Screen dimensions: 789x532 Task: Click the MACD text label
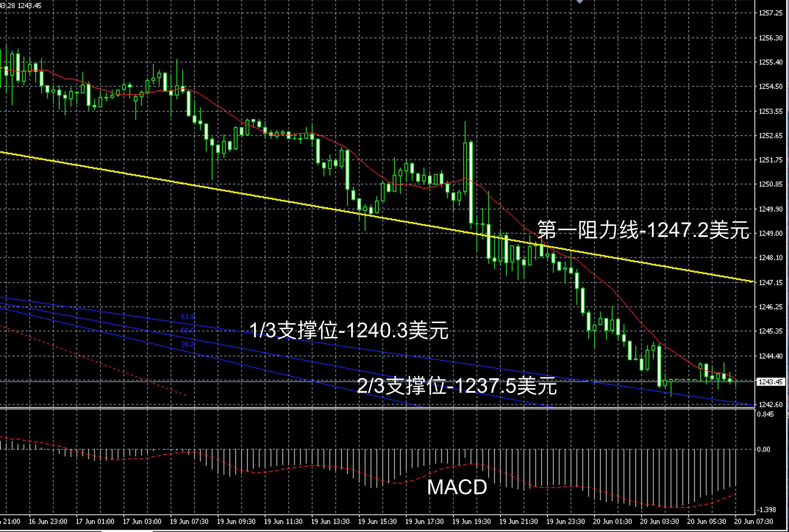click(x=457, y=487)
